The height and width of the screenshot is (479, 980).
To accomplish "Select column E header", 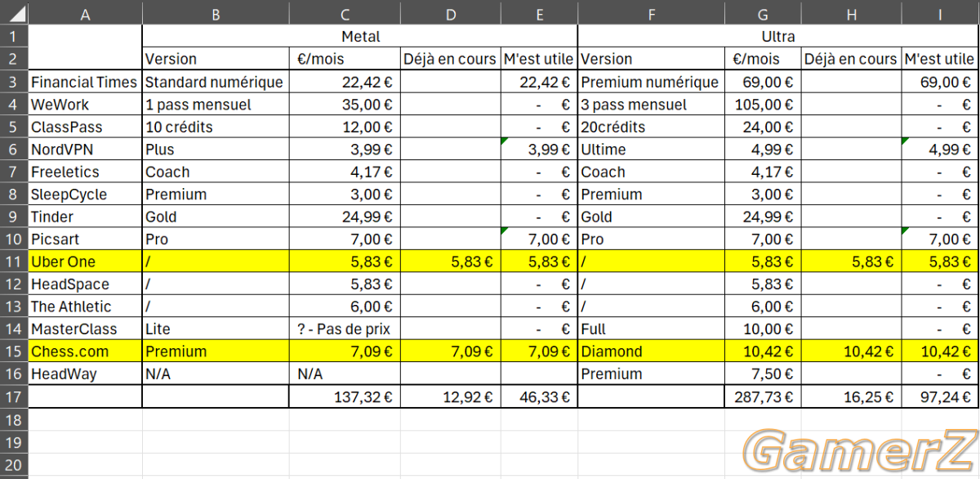I will point(539,13).
